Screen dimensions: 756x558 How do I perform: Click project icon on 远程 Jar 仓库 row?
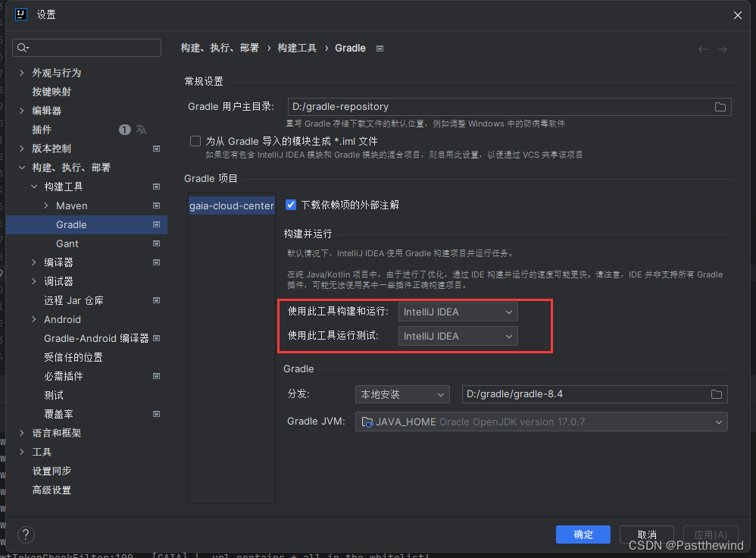tap(156, 300)
